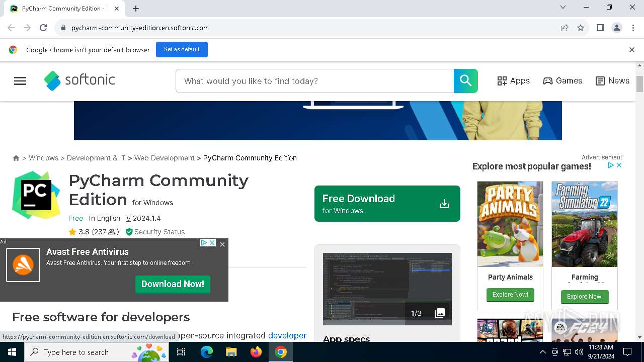Close the Avast ad overlay

click(222, 244)
